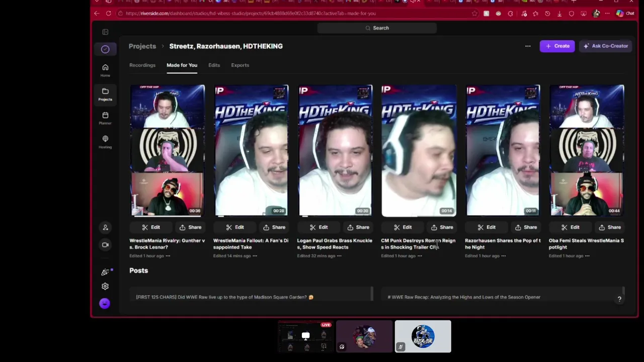
Task: Open the WrestleMania Fallout clip thumbnail
Action: coord(252,151)
